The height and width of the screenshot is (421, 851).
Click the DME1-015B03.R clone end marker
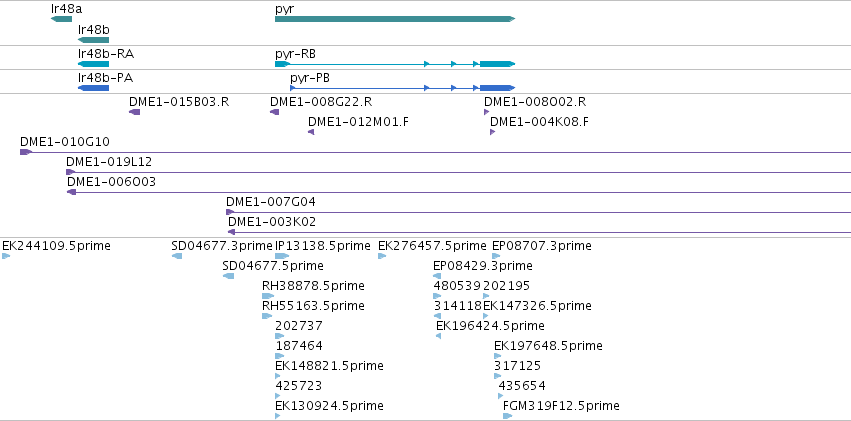(135, 112)
